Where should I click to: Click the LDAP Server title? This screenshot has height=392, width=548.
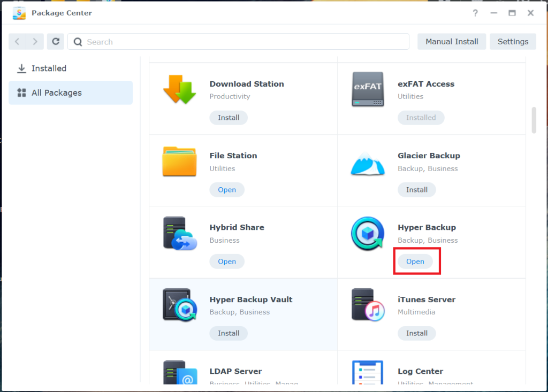(x=235, y=371)
